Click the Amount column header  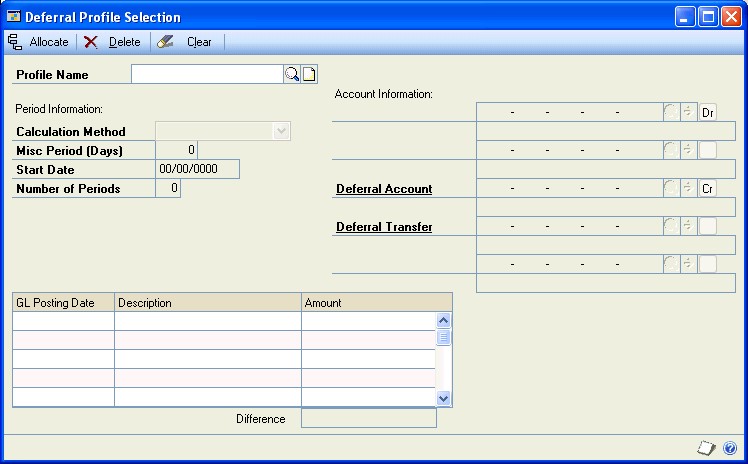pos(376,303)
